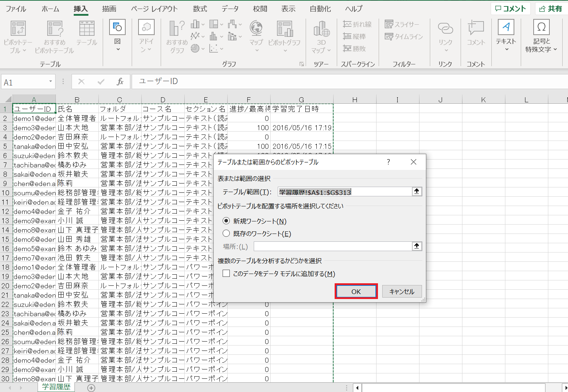568x392 pixels.
Task: Open the Add-ins (アドイン) button
Action: 146,36
